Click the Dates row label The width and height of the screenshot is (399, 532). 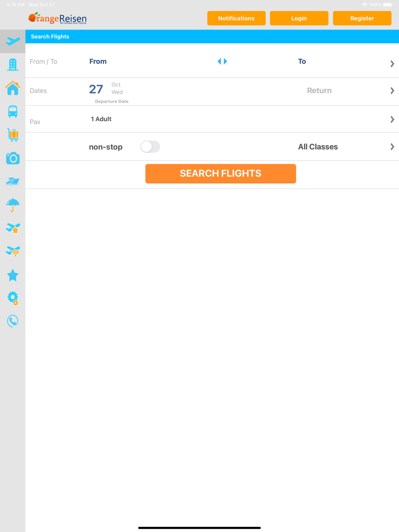38,91
